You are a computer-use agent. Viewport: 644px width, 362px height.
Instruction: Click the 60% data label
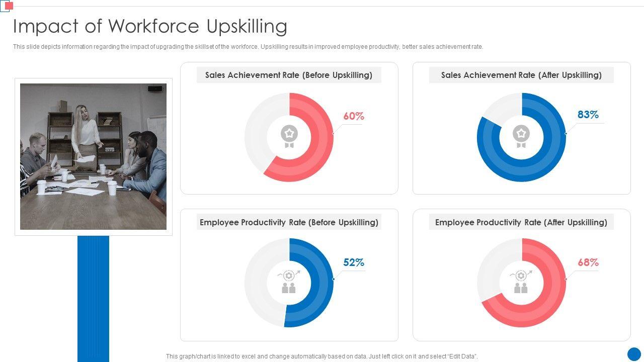pyautogui.click(x=353, y=116)
